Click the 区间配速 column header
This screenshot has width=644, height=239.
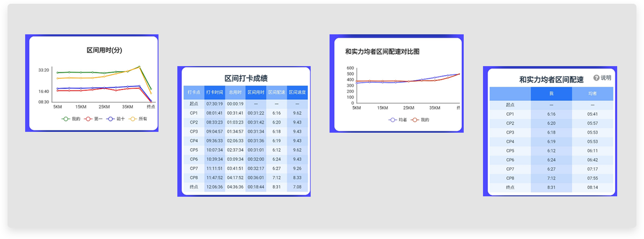[x=276, y=93]
